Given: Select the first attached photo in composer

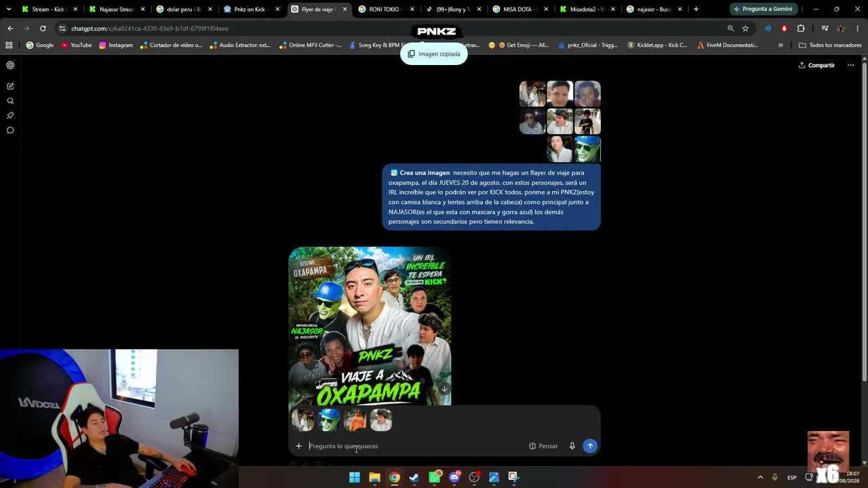Looking at the screenshot, I should [302, 420].
